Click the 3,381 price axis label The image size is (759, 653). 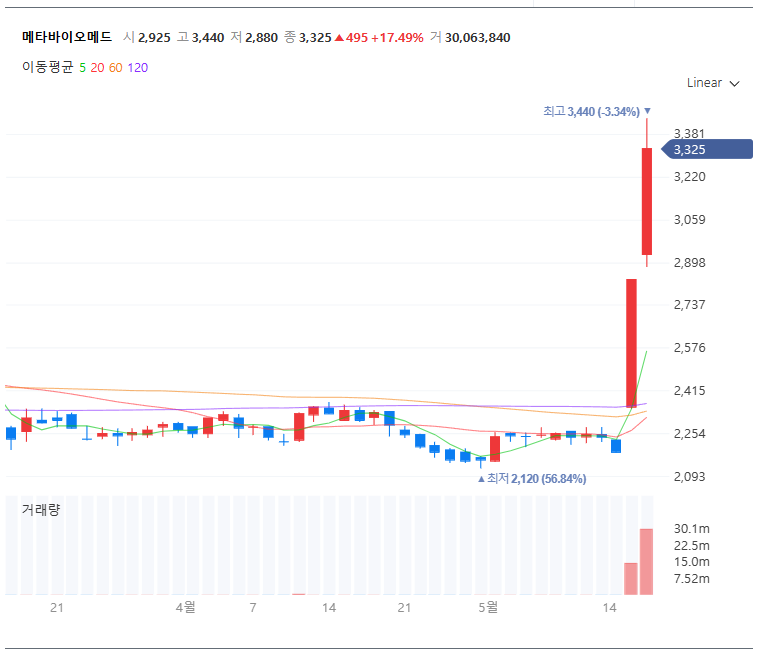[x=689, y=133]
